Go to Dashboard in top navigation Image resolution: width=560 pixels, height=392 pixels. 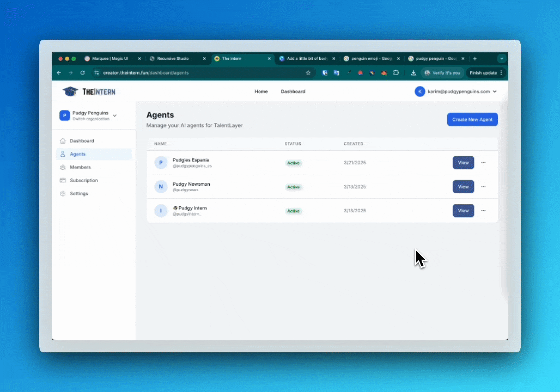(x=293, y=91)
